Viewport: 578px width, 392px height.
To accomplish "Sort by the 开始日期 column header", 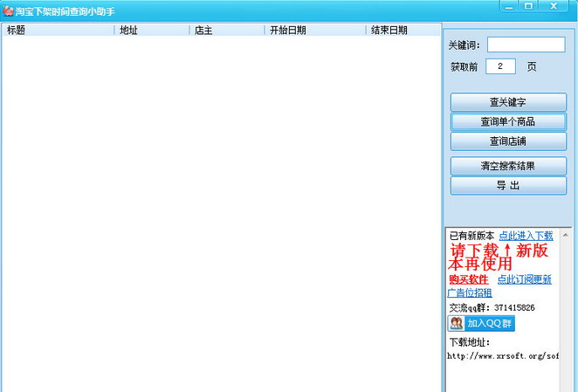I will click(315, 30).
